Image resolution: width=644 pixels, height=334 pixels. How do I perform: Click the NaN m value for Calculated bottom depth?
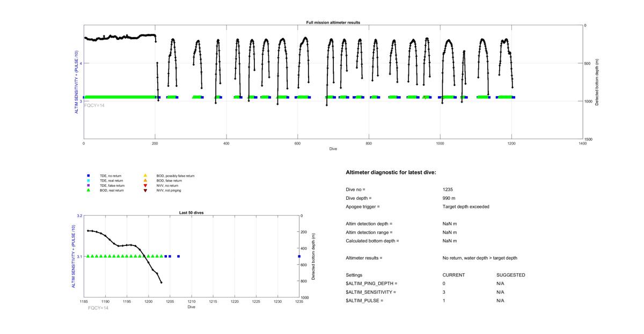pyautogui.click(x=449, y=241)
